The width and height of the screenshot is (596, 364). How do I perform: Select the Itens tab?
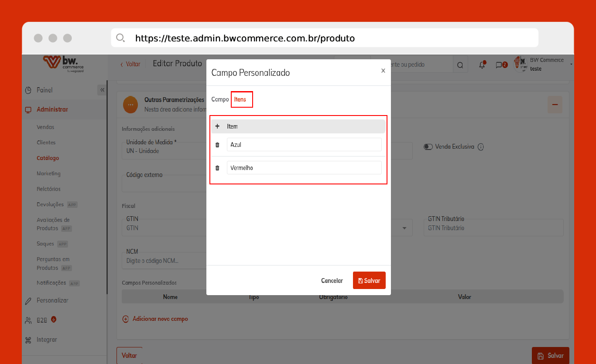point(240,99)
